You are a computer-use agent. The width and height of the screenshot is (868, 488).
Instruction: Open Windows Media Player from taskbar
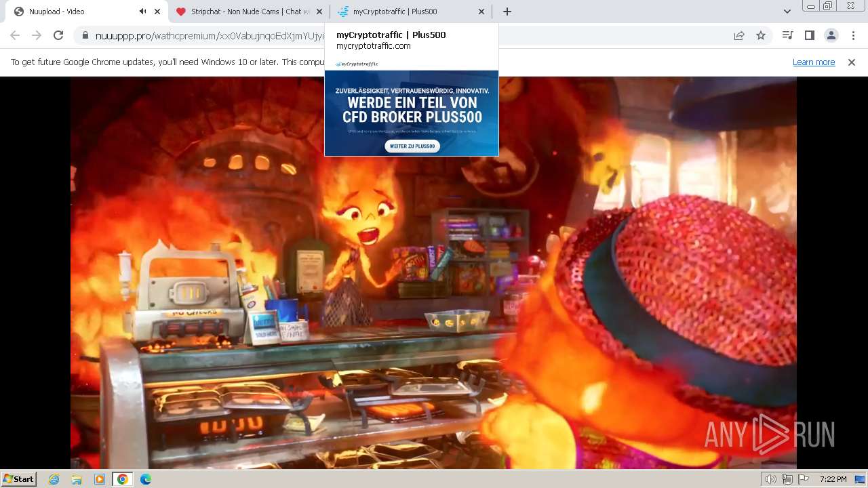coord(100,479)
